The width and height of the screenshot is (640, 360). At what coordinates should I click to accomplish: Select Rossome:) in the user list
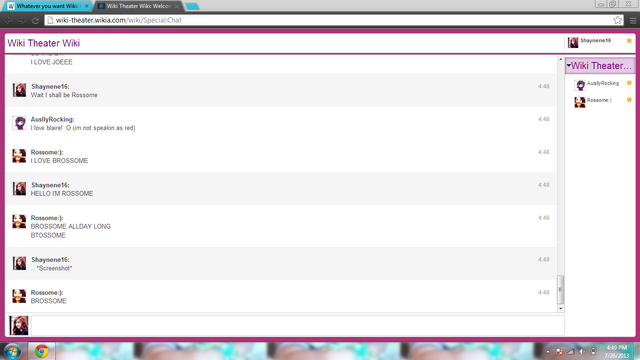(599, 100)
